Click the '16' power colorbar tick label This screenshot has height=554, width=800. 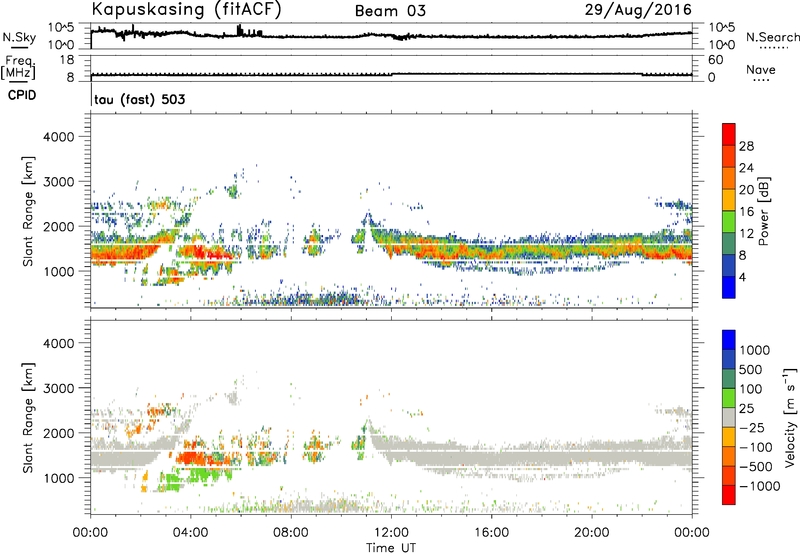[746, 212]
